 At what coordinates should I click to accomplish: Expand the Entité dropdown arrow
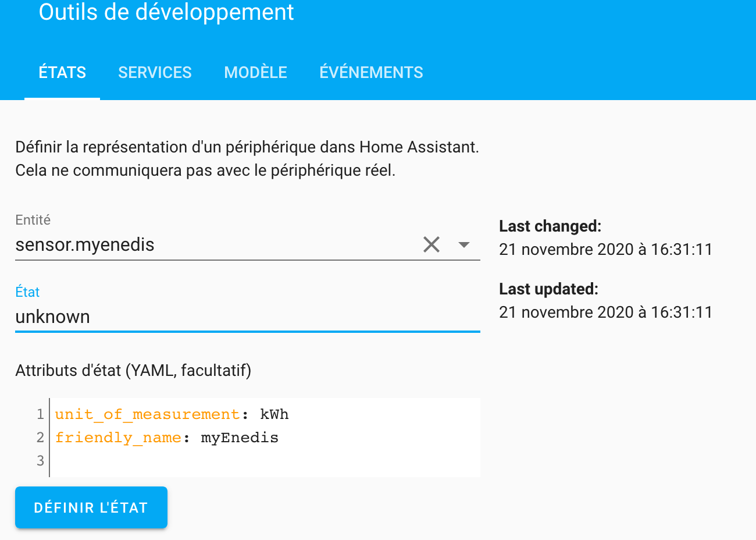464,245
